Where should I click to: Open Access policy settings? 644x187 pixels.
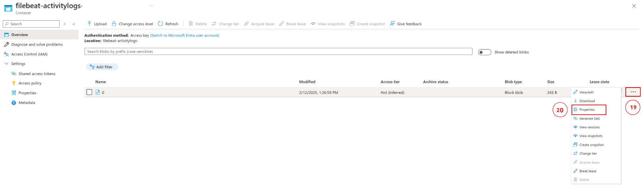(x=30, y=83)
